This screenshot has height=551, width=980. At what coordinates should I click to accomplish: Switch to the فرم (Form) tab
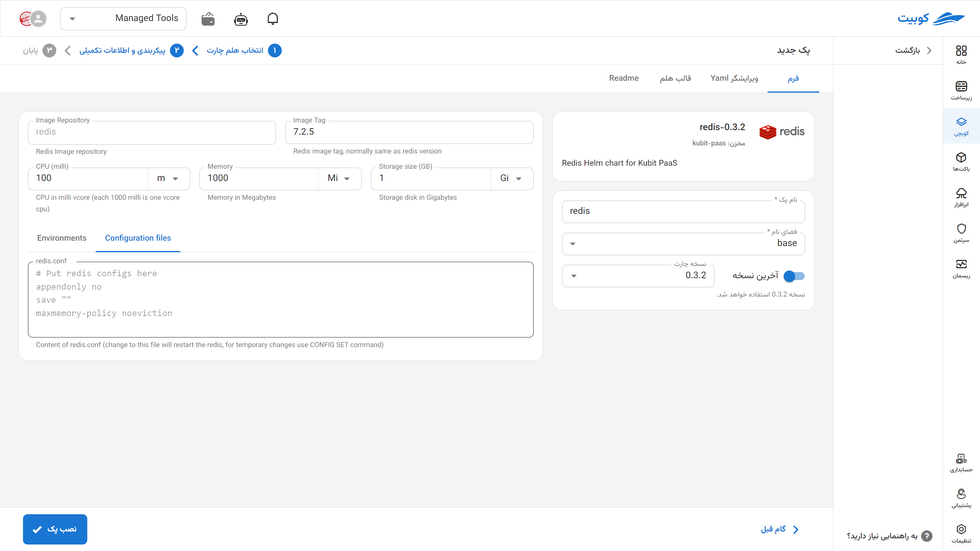point(793,78)
